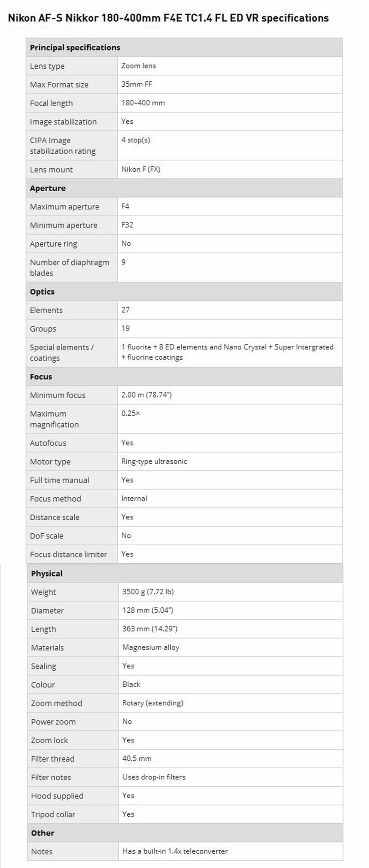The image size is (369, 868).
Task: Click the Special elements / coatings description text
Action: tap(227, 352)
